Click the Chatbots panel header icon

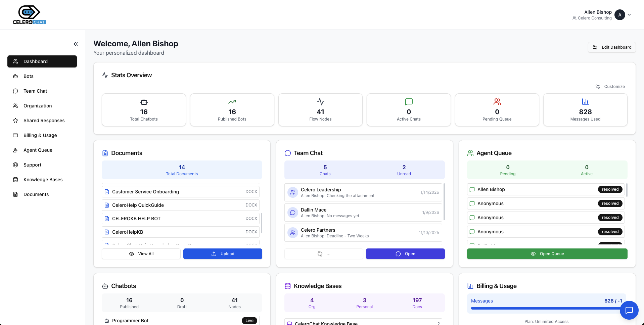coord(105,286)
